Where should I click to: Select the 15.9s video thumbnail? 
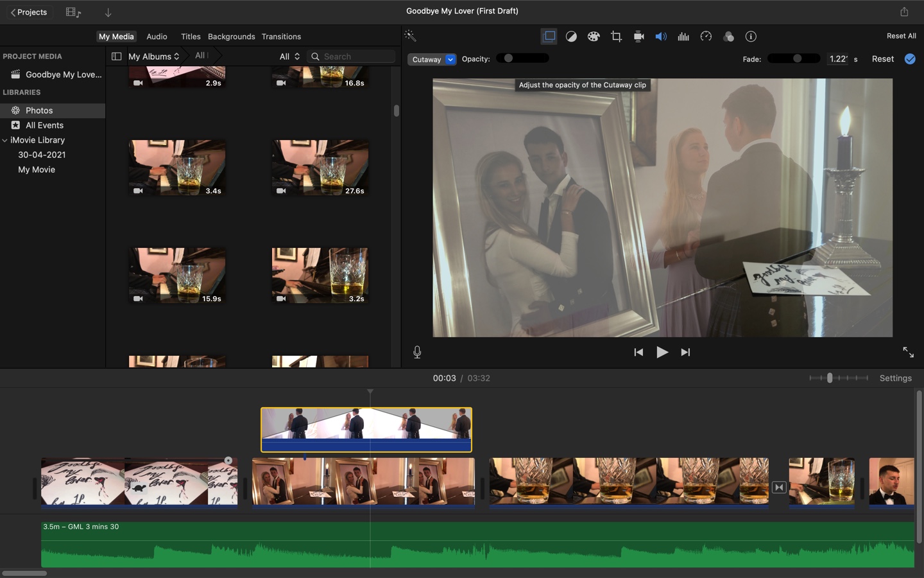tap(177, 276)
